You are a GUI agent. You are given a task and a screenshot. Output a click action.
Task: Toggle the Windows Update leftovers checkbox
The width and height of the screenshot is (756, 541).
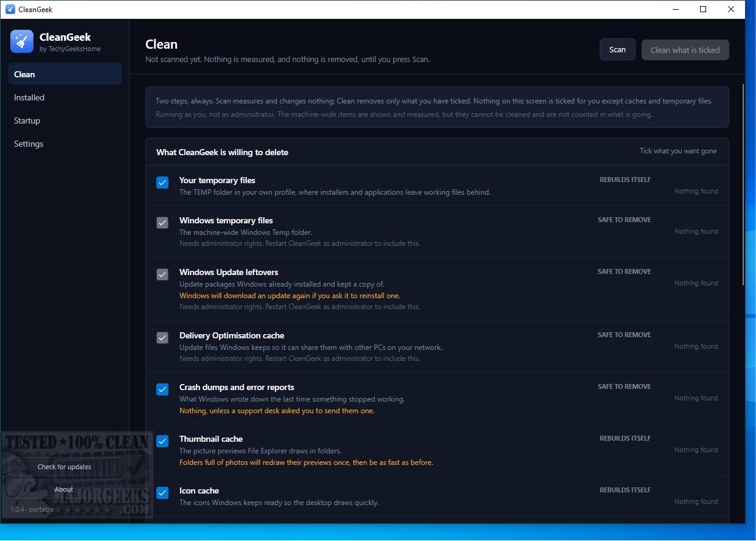(162, 274)
